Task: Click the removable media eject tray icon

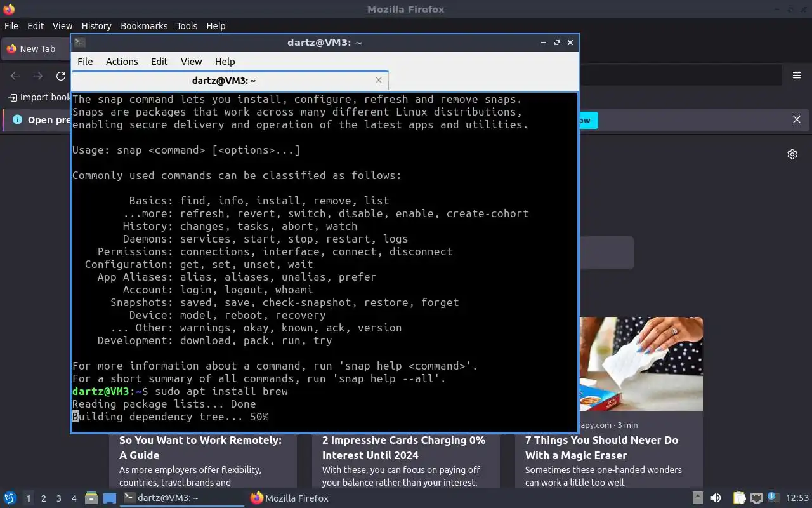Action: coord(697,498)
